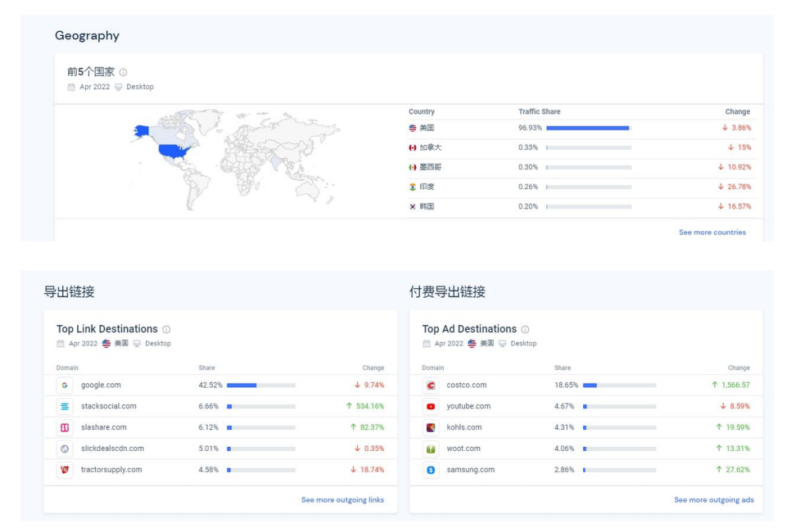Click tractorsupply.com favicon
The width and height of the screenshot is (800, 532).
coord(65,470)
